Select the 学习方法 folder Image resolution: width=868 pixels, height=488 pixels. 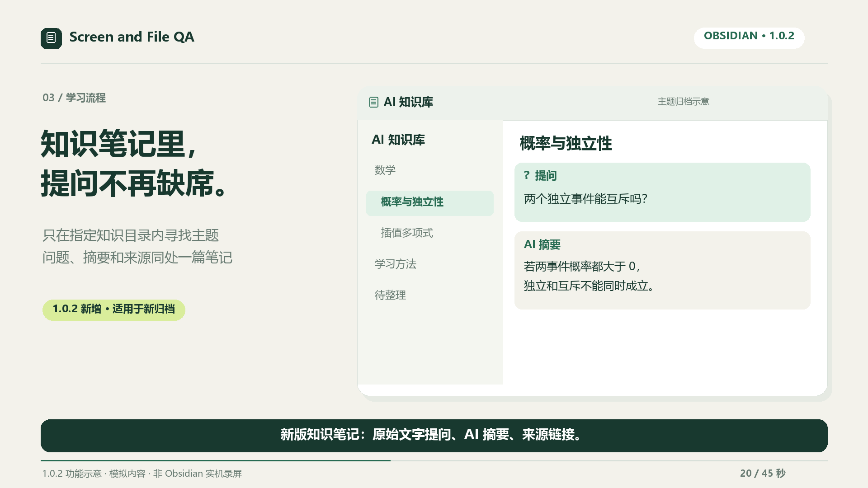pos(396,264)
